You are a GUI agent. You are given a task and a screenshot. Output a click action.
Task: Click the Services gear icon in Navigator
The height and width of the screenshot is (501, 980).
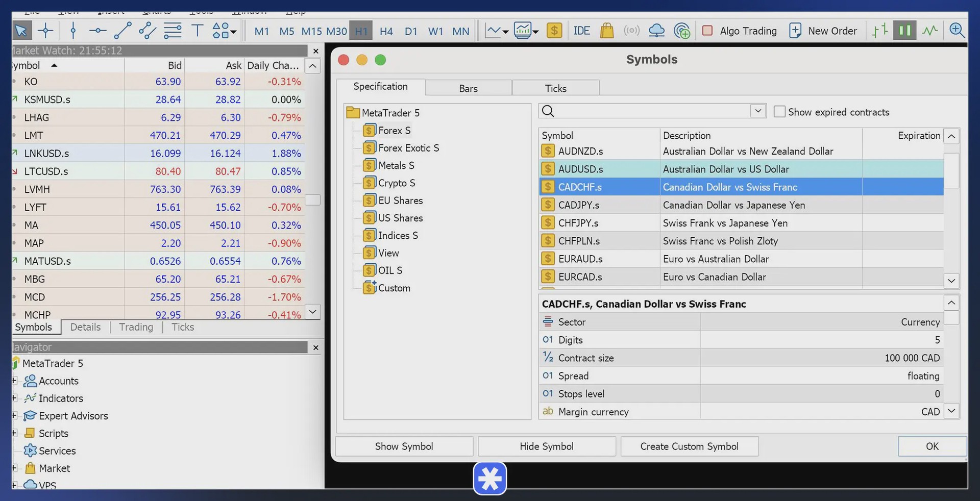coord(31,450)
